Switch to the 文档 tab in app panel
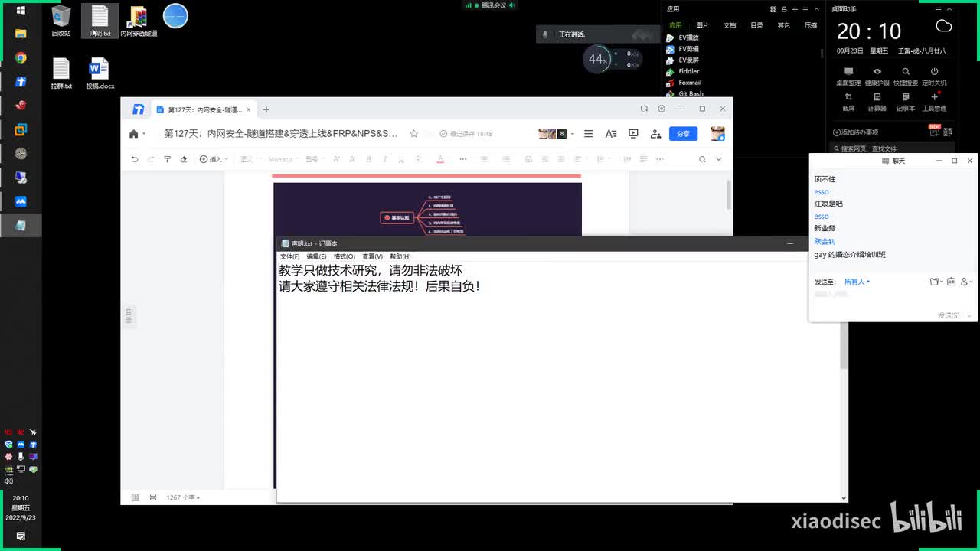The height and width of the screenshot is (551, 980). pos(730,25)
